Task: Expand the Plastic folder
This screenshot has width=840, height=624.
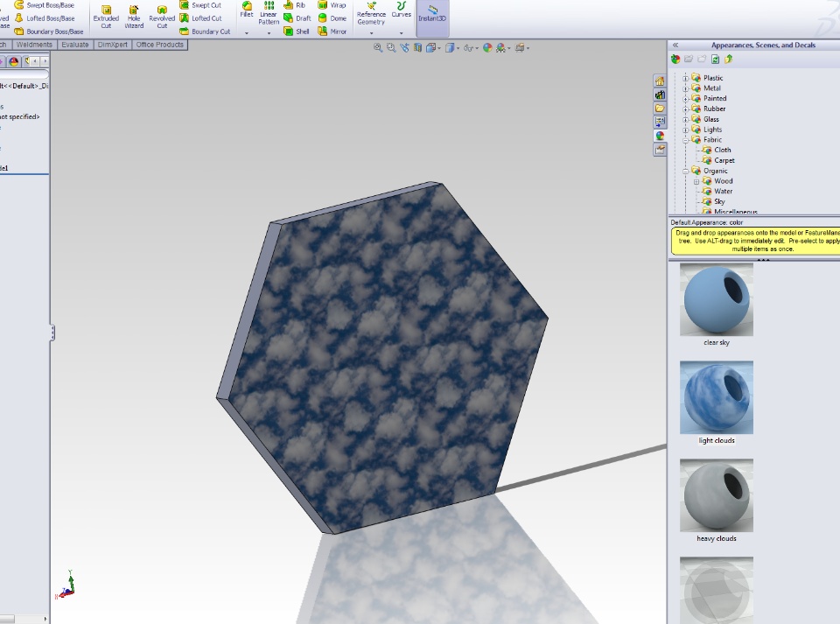Action: [x=686, y=78]
